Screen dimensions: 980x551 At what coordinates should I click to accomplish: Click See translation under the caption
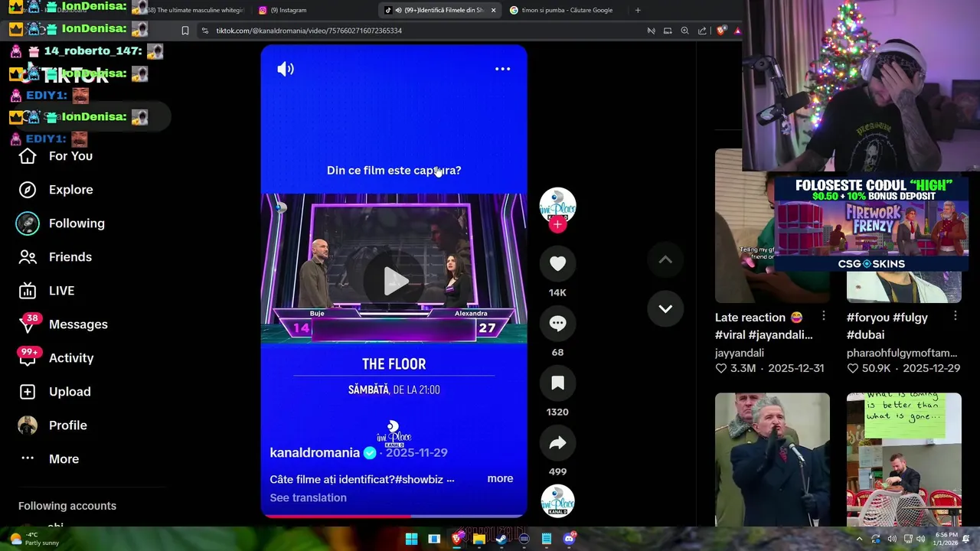pyautogui.click(x=308, y=497)
